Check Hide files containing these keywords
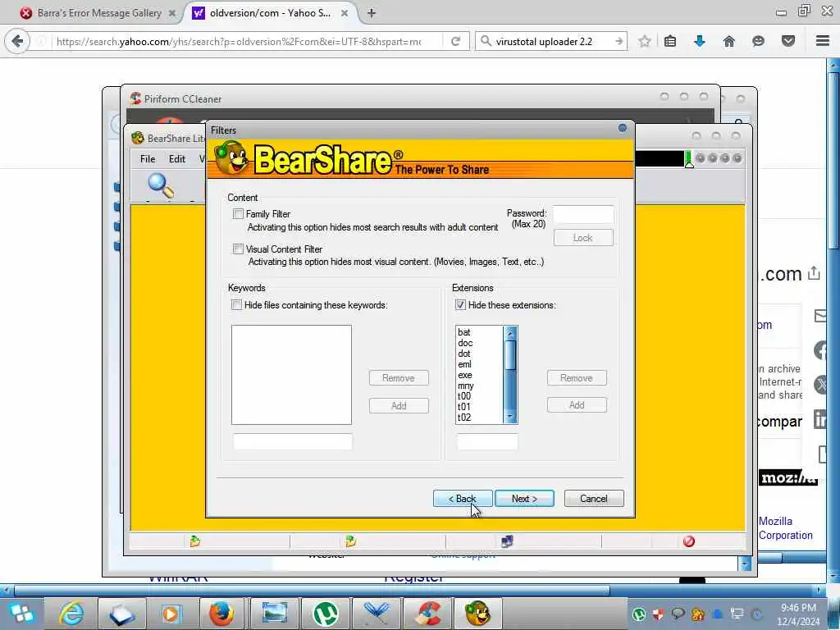The width and height of the screenshot is (840, 630). 236,305
